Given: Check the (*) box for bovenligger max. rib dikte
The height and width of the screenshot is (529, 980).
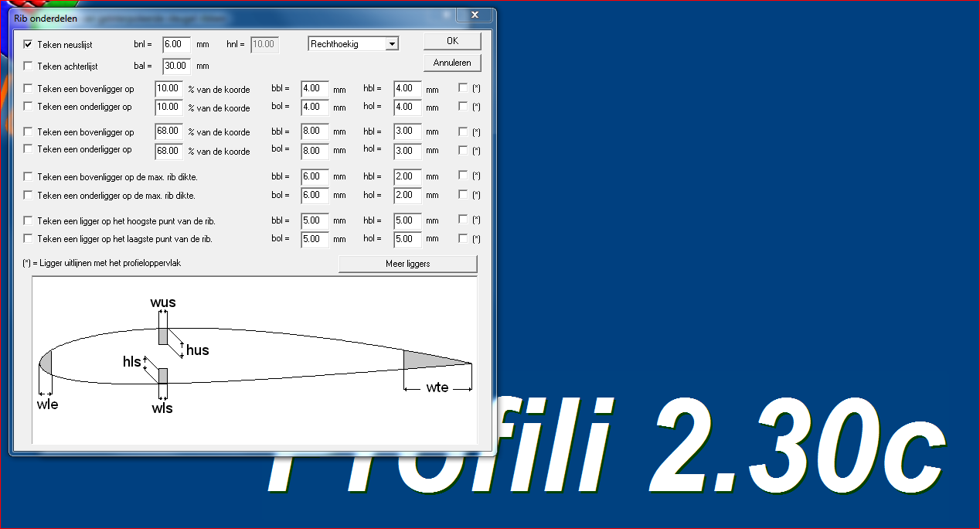Looking at the screenshot, I should tap(464, 176).
